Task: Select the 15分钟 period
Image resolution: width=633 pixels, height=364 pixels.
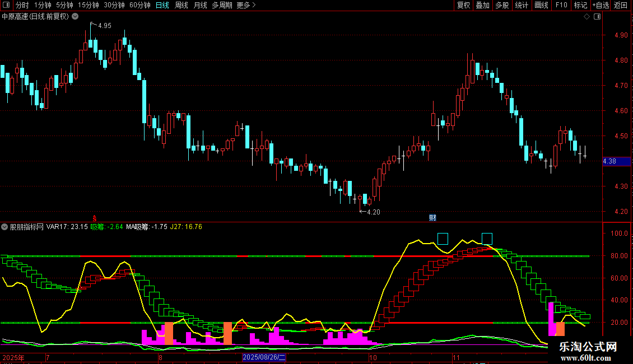Action: (89, 5)
